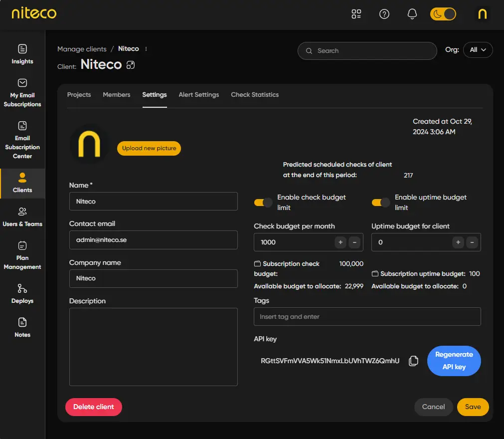
Task: Switch to the Alert Settings tab
Action: [198, 95]
